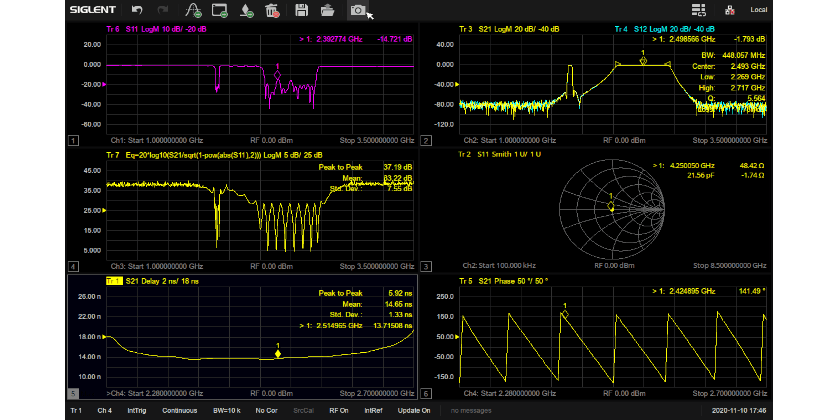Screen dimensions: 840x420
Task: Open the IntRef reference selector
Action: point(373,410)
